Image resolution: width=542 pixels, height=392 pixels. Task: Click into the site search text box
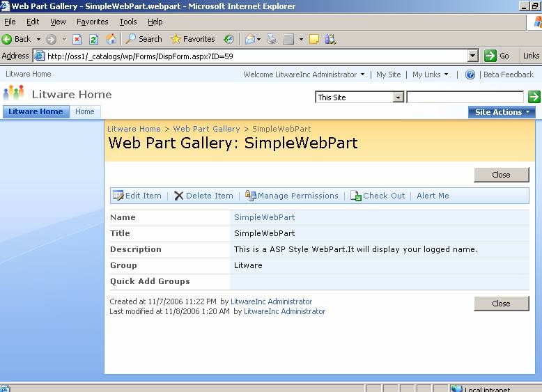pos(465,97)
